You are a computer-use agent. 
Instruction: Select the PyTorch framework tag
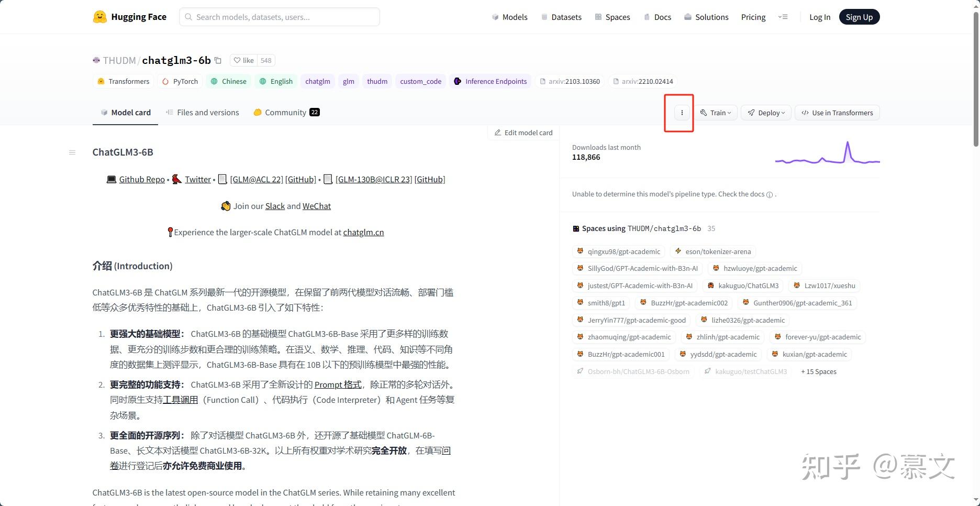tap(180, 81)
